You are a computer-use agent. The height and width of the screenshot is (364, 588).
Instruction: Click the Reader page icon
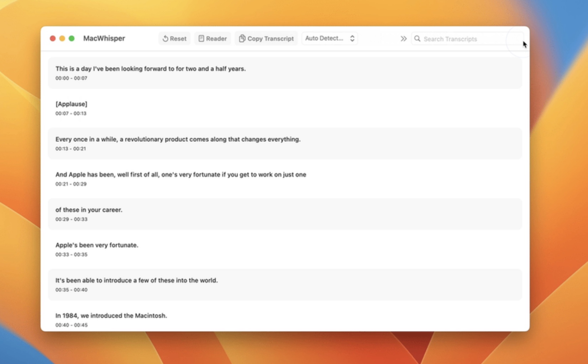[201, 38]
